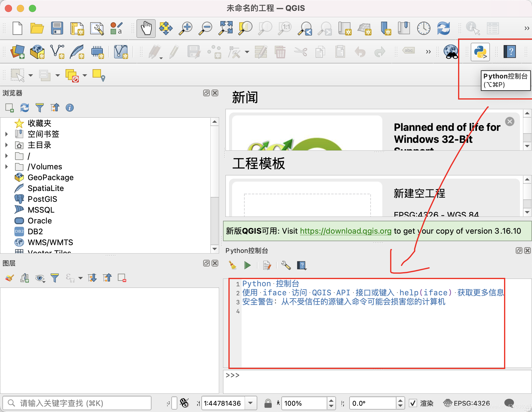Select 收藏夹 favorites in browser

pyautogui.click(x=39, y=123)
